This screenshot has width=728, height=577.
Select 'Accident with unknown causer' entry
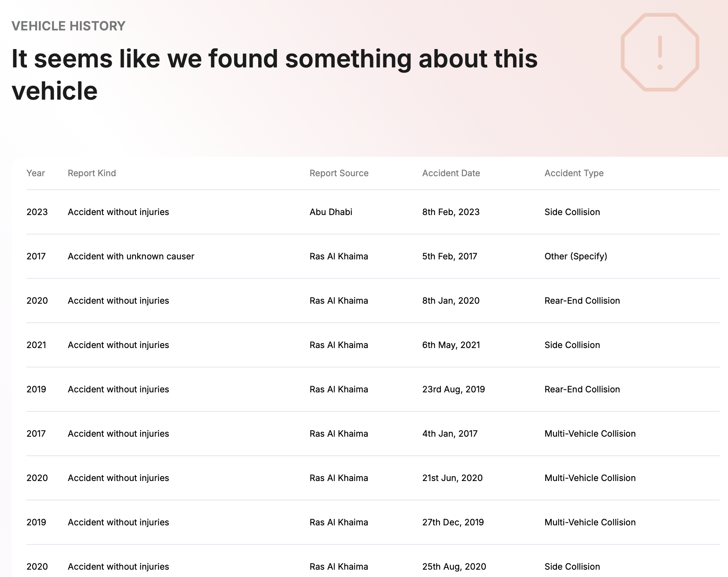click(131, 256)
